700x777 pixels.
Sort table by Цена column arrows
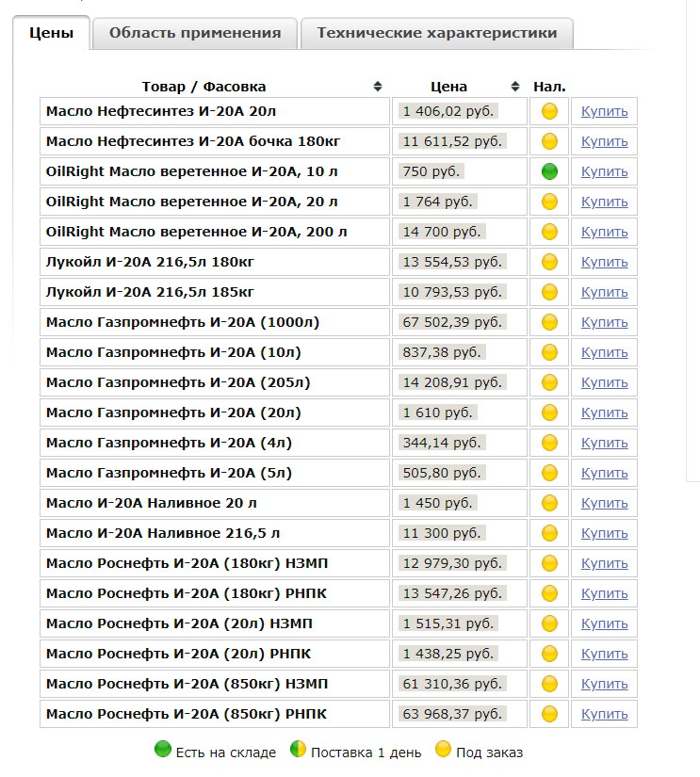[x=515, y=87]
